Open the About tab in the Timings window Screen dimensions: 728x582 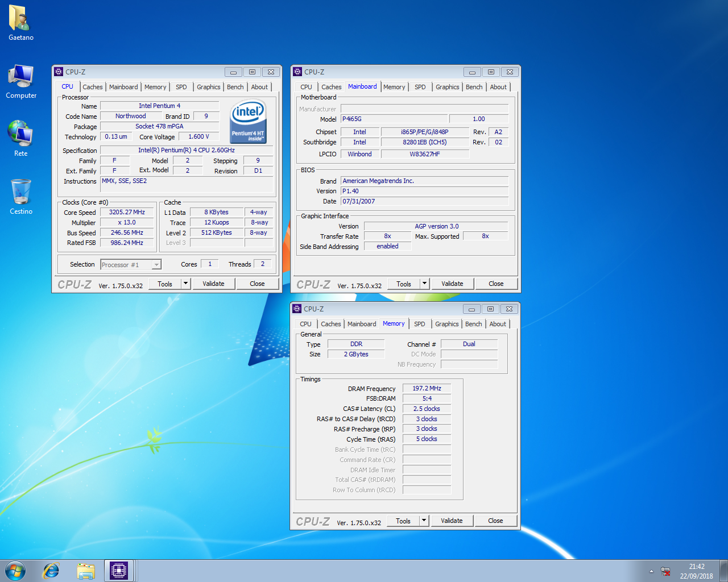tap(498, 324)
